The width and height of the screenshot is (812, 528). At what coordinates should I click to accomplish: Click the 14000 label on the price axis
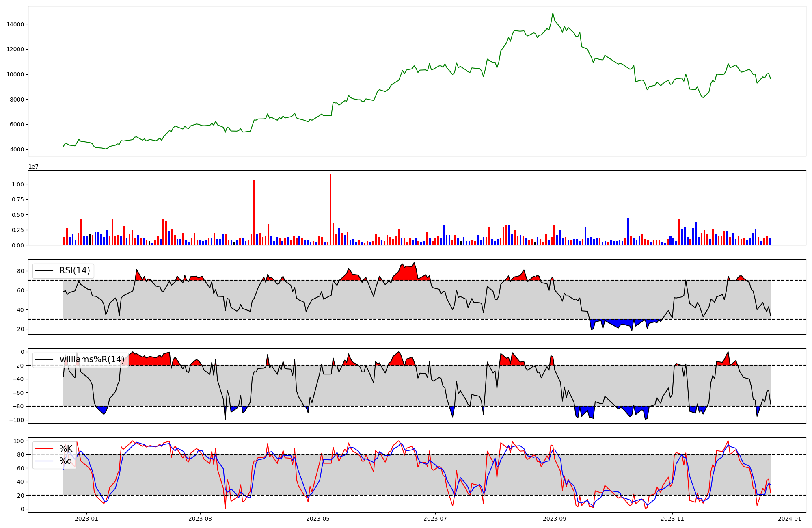15,24
